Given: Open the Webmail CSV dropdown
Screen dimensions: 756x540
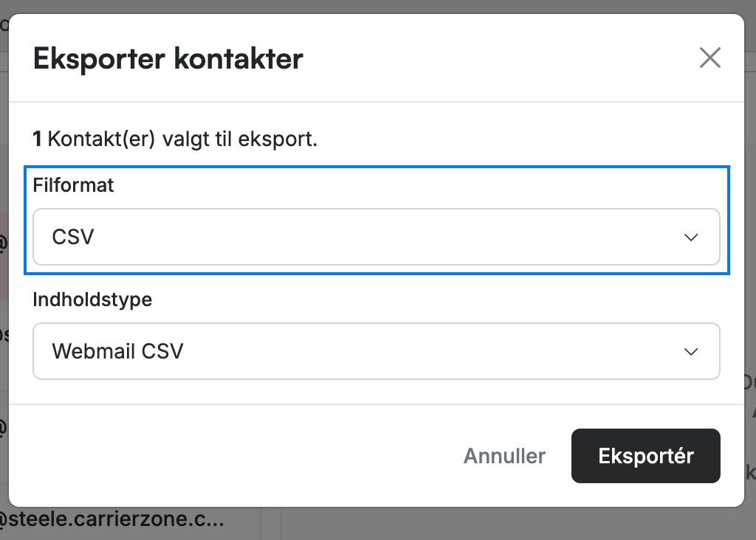Looking at the screenshot, I should pos(376,351).
